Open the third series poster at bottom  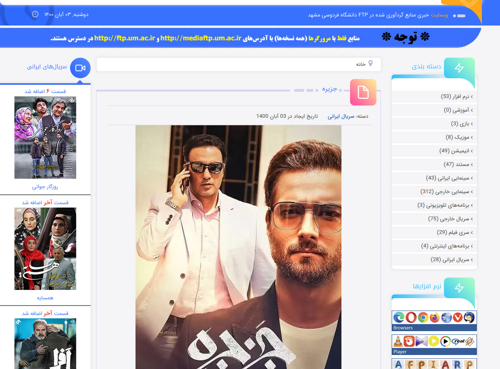click(x=45, y=343)
